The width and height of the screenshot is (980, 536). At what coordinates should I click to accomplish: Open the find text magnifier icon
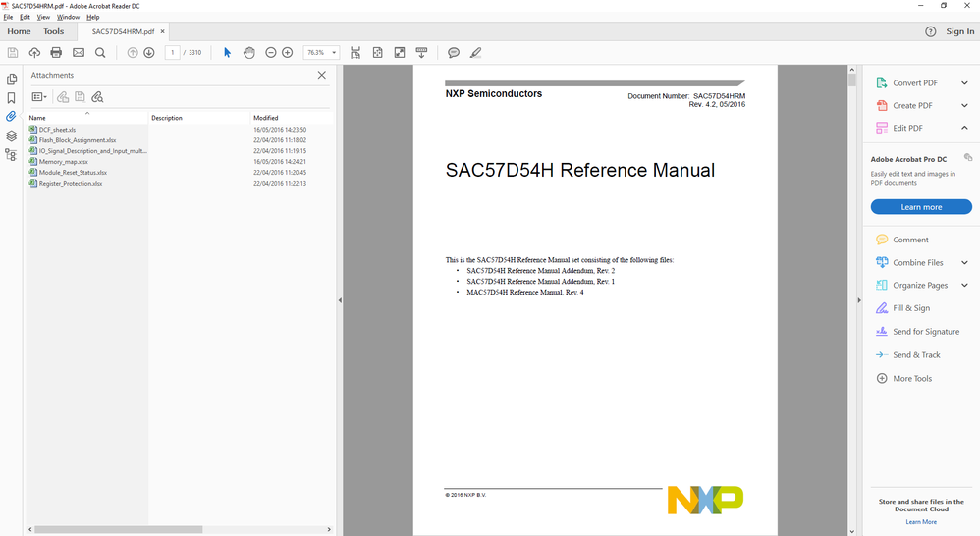(x=100, y=53)
